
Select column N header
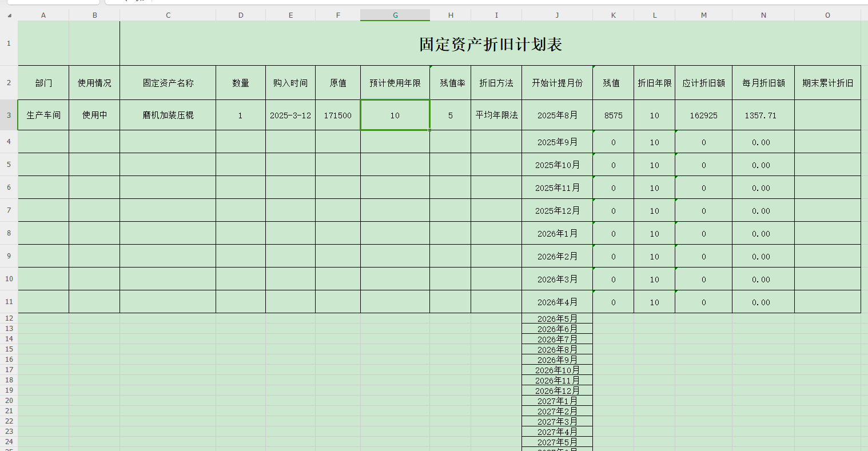(x=763, y=15)
